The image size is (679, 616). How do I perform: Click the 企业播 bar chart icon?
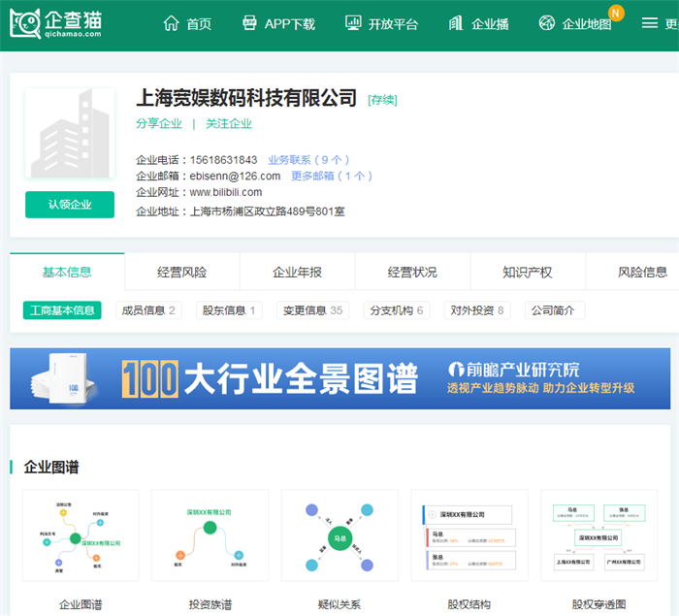[456, 23]
